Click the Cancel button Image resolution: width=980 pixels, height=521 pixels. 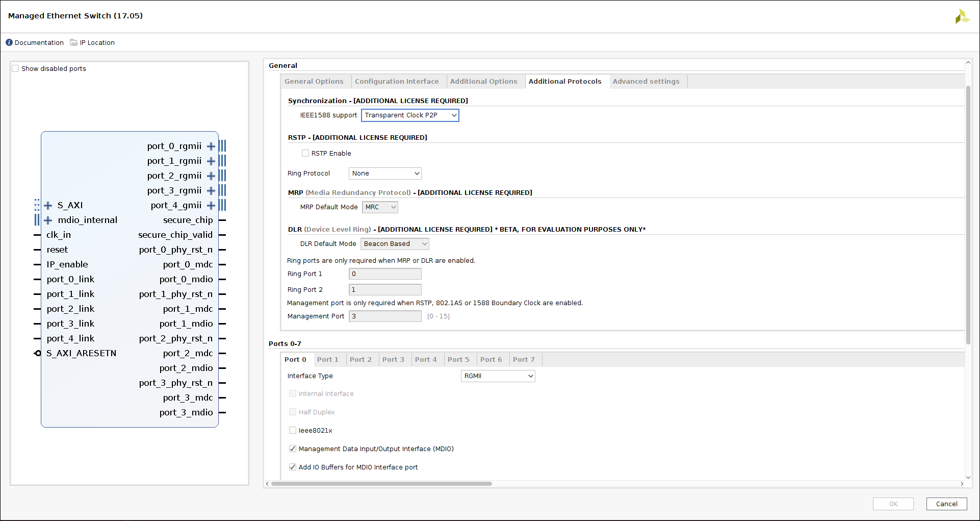point(946,504)
